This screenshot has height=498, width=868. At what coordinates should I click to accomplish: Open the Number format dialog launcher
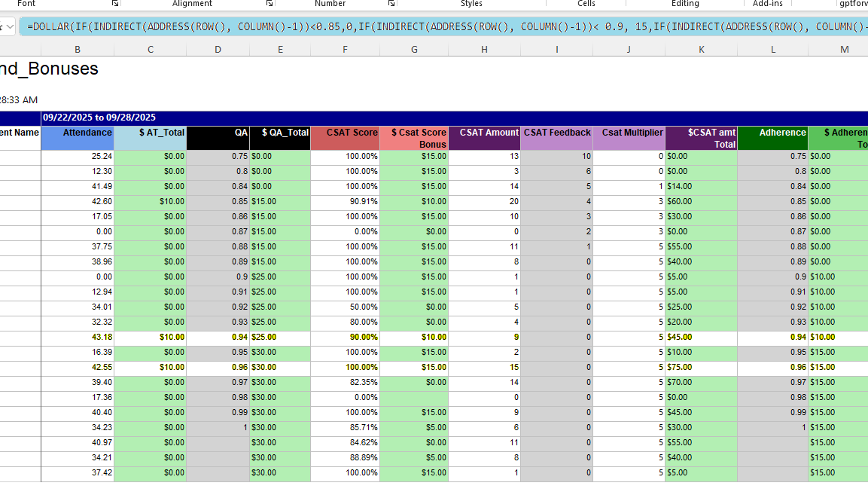tap(391, 4)
